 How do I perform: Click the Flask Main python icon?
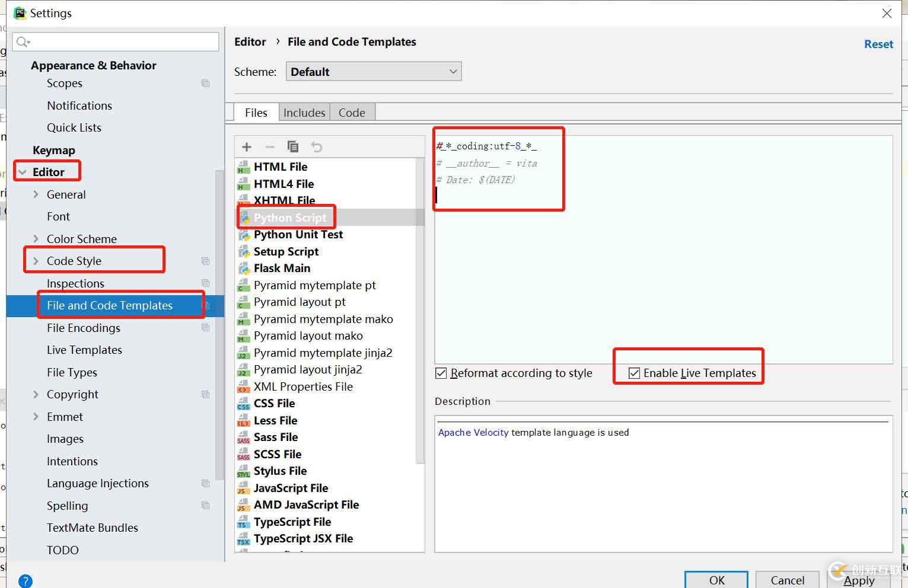tap(243, 269)
